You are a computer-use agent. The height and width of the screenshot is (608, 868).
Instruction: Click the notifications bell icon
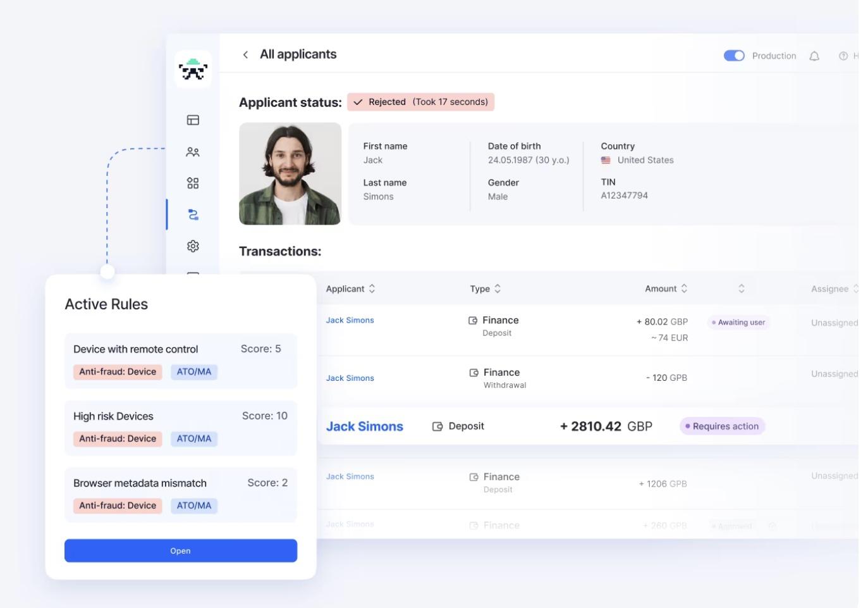point(814,56)
